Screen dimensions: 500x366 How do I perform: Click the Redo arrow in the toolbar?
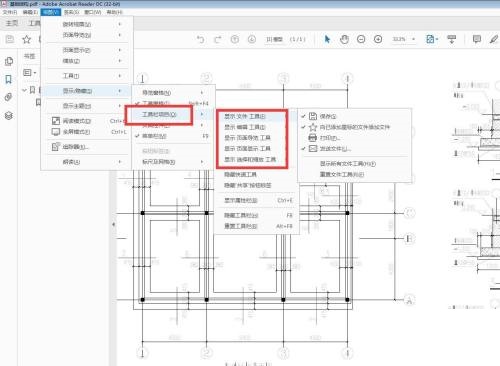click(x=217, y=39)
